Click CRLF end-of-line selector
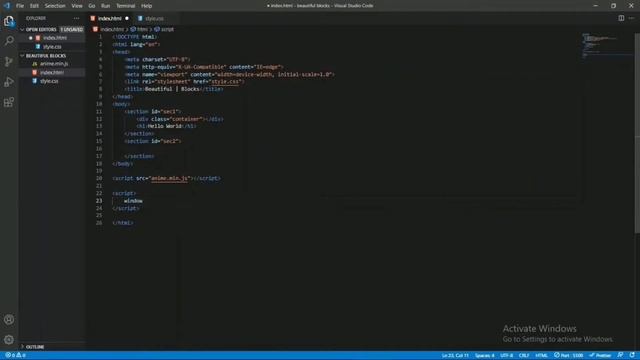The height and width of the screenshot is (360, 640). (x=524, y=355)
